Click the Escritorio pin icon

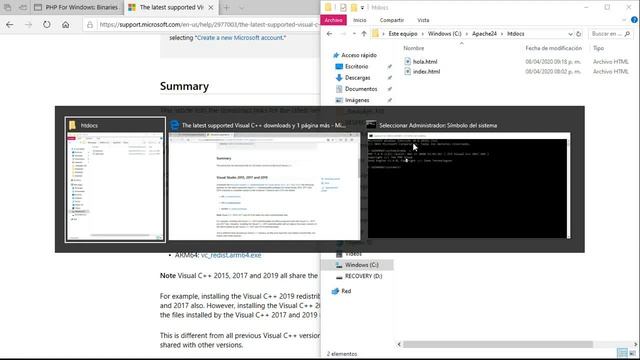[389, 67]
